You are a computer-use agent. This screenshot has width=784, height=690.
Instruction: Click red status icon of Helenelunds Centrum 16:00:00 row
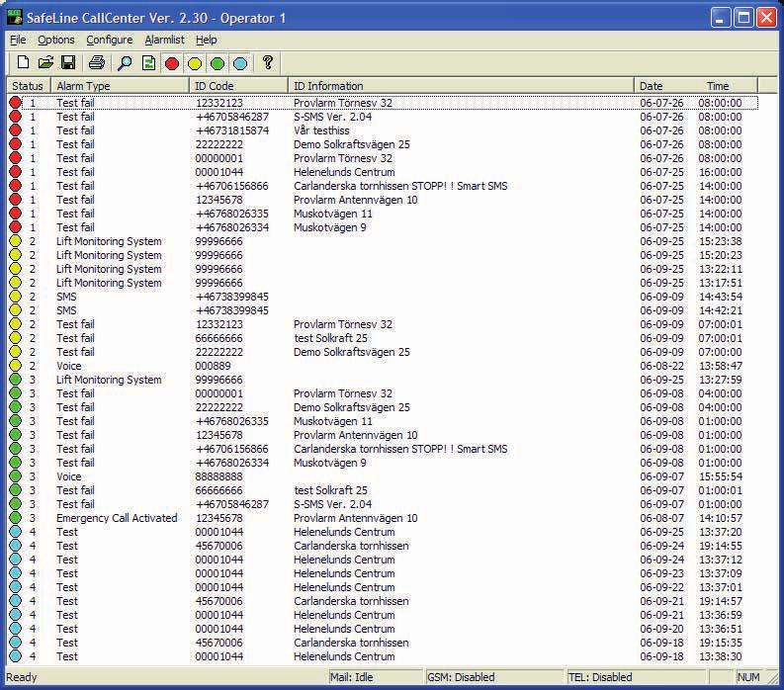(x=16, y=172)
